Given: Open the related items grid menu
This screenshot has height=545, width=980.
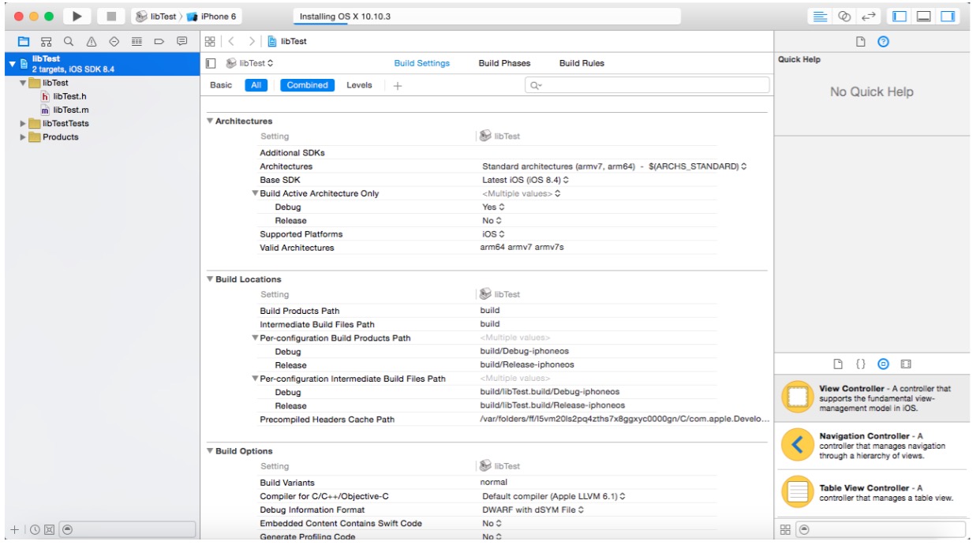Looking at the screenshot, I should (210, 41).
